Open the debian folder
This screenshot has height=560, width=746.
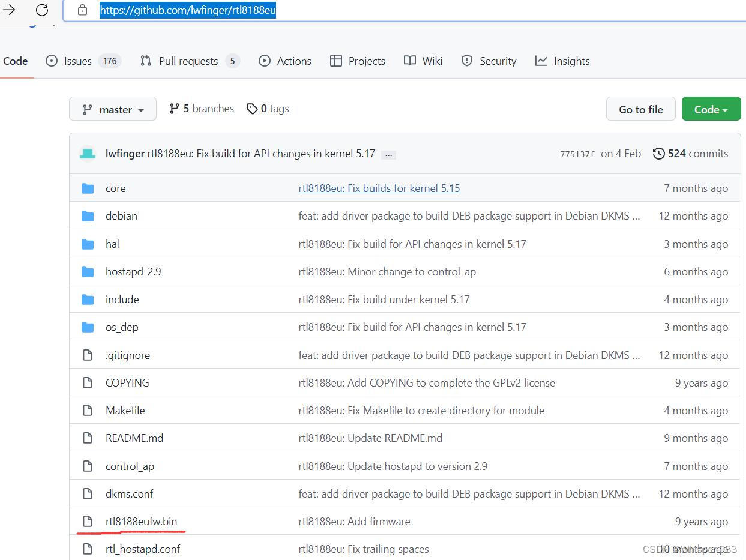pos(121,216)
